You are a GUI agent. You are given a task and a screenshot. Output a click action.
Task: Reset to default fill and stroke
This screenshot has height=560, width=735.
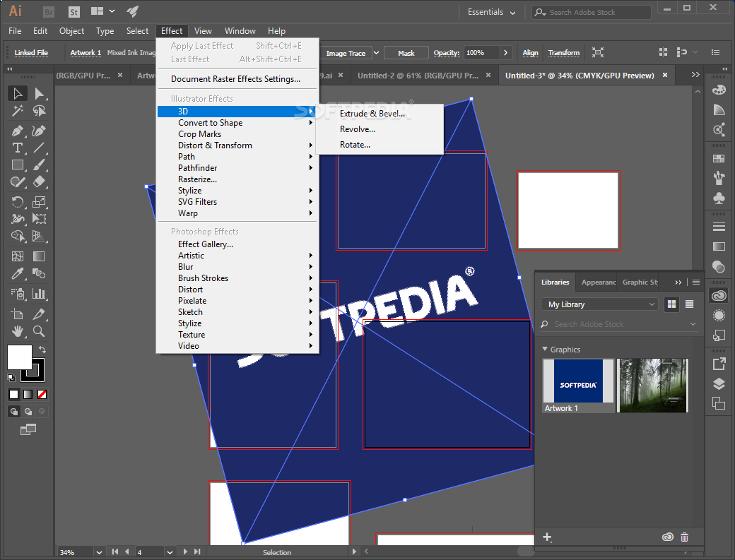click(x=11, y=377)
